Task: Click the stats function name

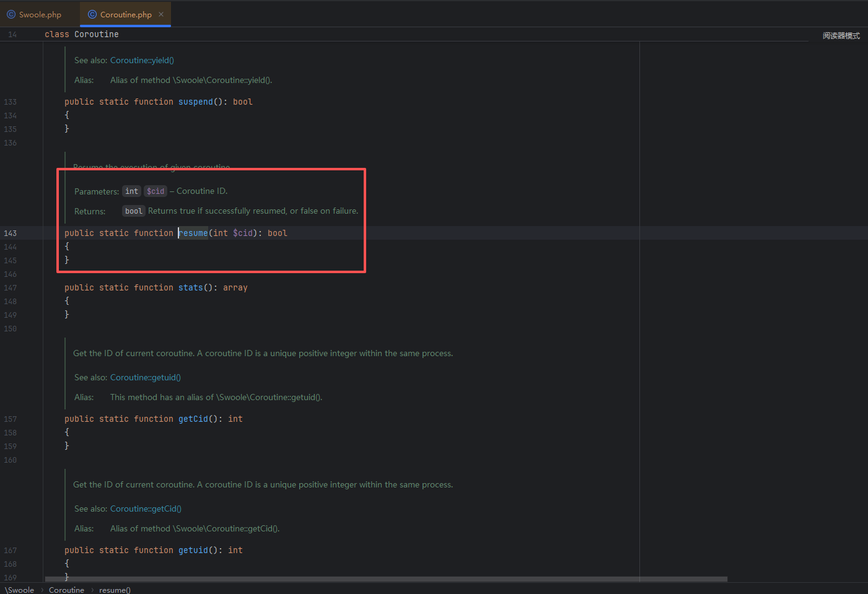Action: coord(191,287)
